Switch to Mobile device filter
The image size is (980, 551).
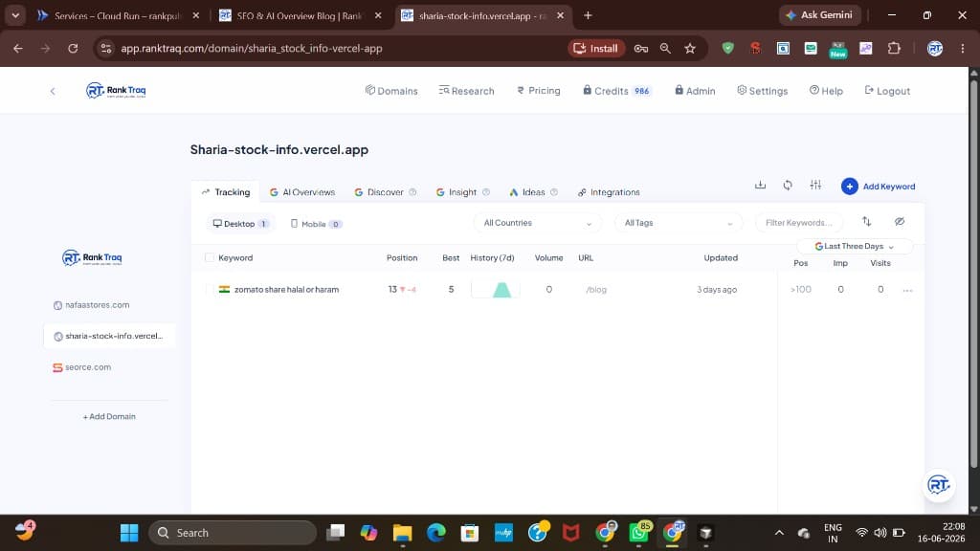point(316,224)
